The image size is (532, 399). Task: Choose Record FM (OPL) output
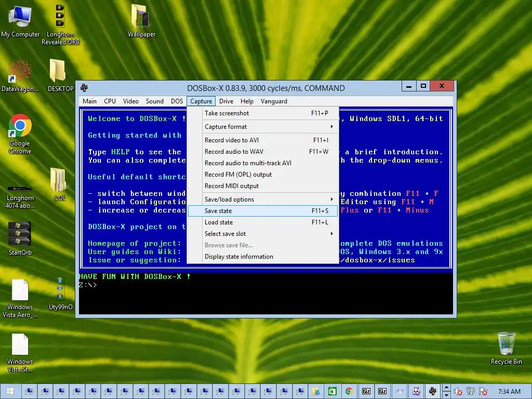tap(263, 175)
